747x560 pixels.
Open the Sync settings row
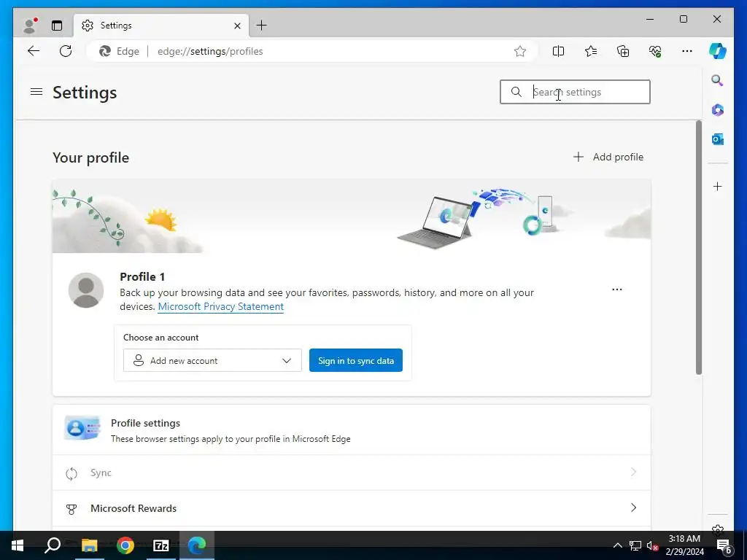352,472
